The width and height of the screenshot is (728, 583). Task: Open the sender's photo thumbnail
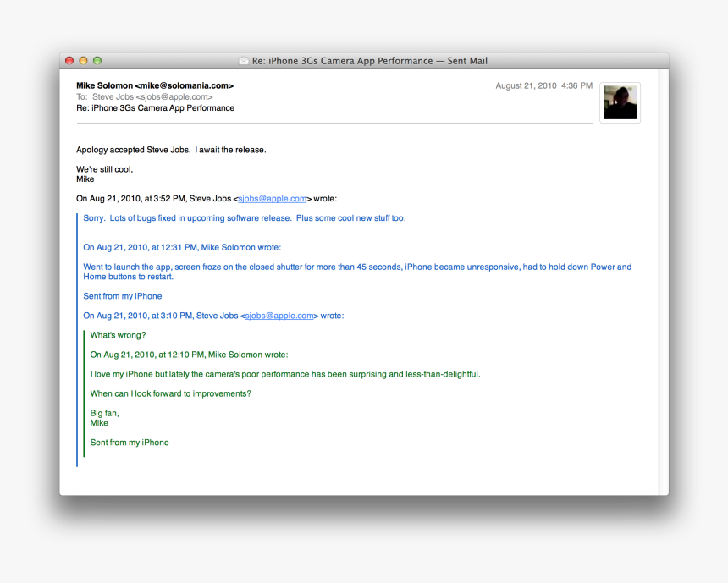[x=620, y=103]
